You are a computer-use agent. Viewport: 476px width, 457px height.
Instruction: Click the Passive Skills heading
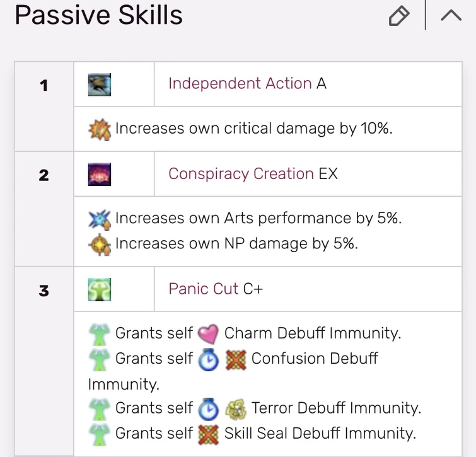[x=98, y=15]
